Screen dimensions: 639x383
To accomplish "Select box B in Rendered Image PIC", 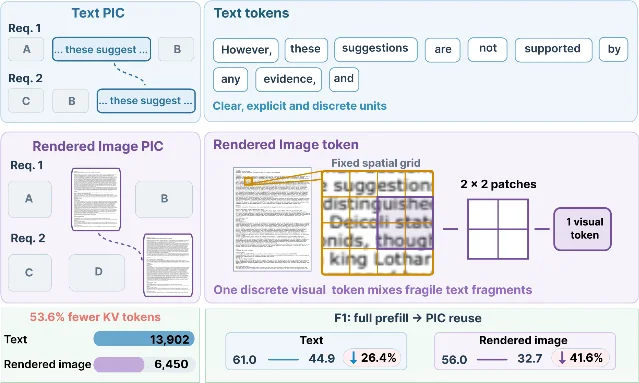I will click(x=164, y=199).
